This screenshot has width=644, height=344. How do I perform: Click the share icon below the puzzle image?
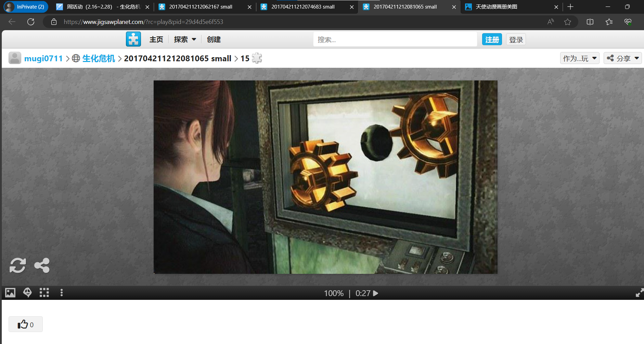tap(42, 266)
